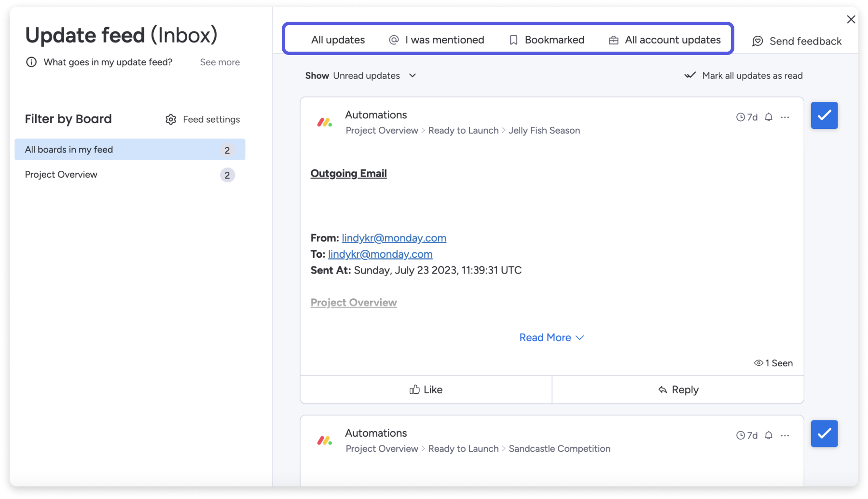Screen dimensions: 868x499
Task: Click the bell icon on Jelly Fish Season update
Action: (769, 117)
